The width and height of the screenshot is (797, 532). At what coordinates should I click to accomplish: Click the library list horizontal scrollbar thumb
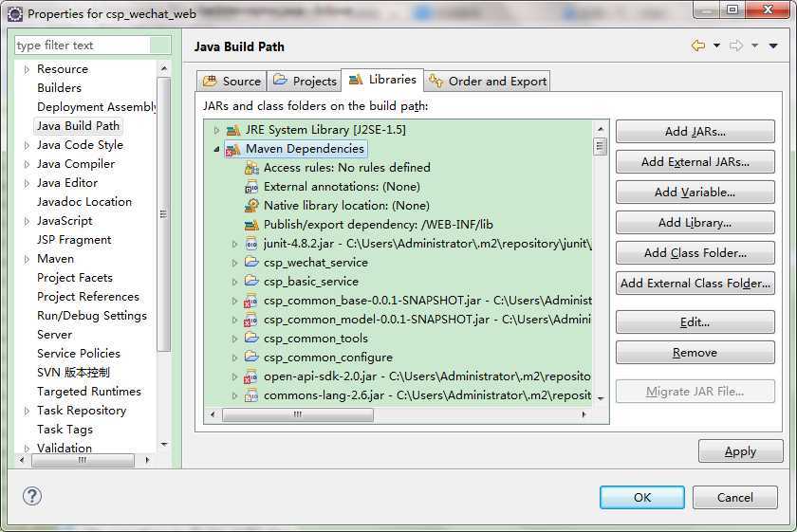point(298,414)
